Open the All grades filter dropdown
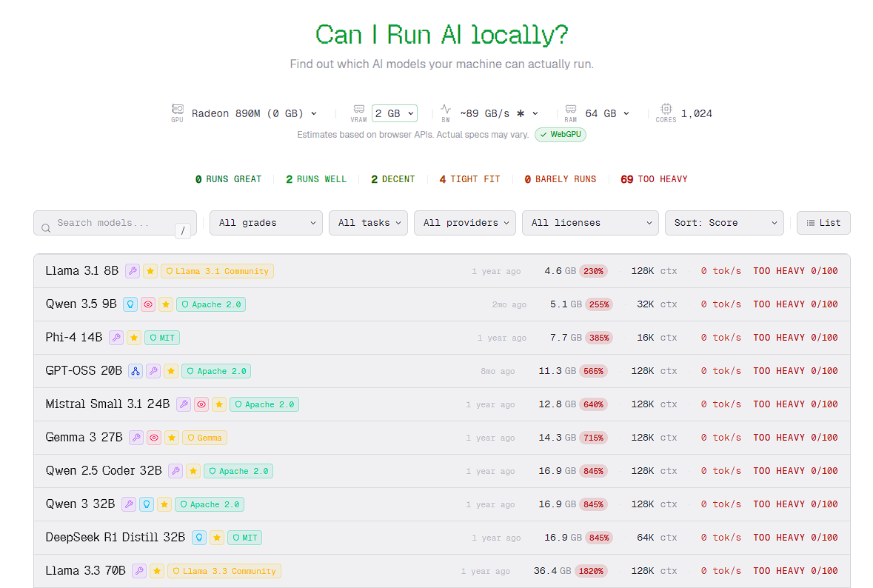This screenshot has height=588, width=873. click(266, 223)
